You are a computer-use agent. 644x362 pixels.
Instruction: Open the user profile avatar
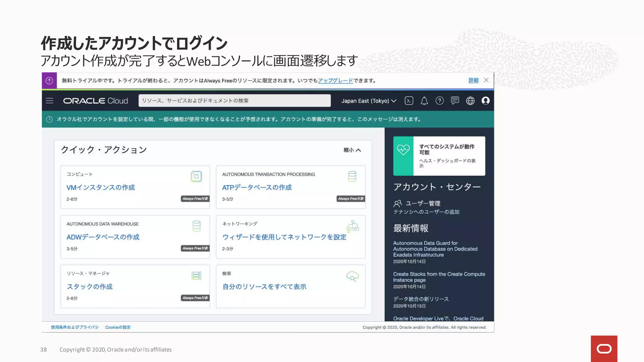pyautogui.click(x=486, y=101)
